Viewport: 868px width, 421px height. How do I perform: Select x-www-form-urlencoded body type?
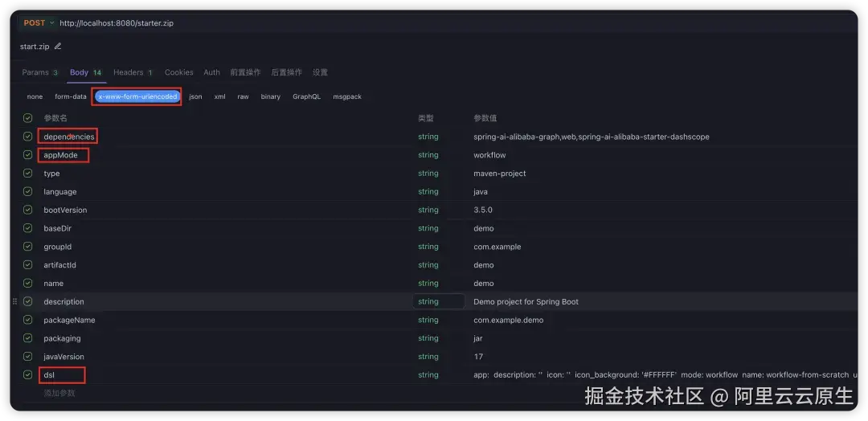click(137, 96)
